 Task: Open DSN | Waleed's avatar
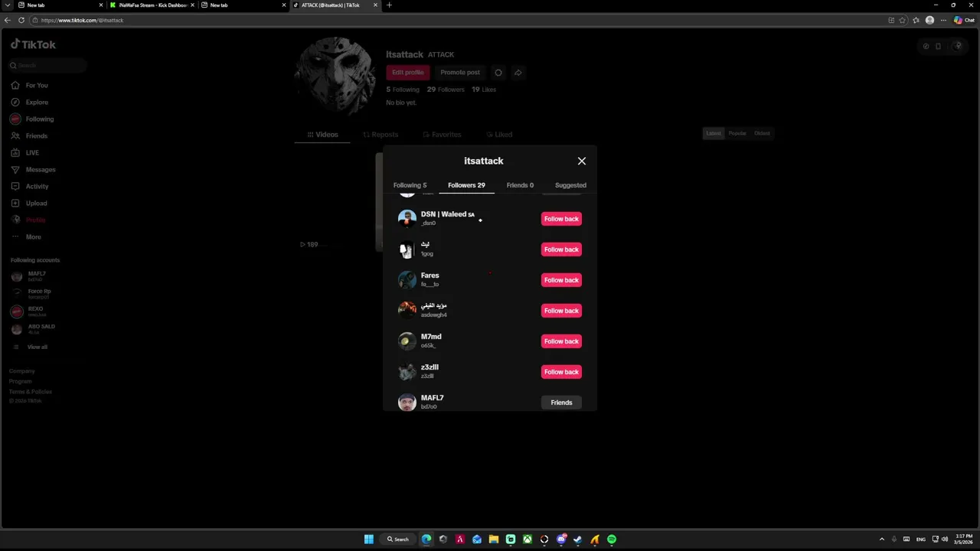click(x=407, y=219)
